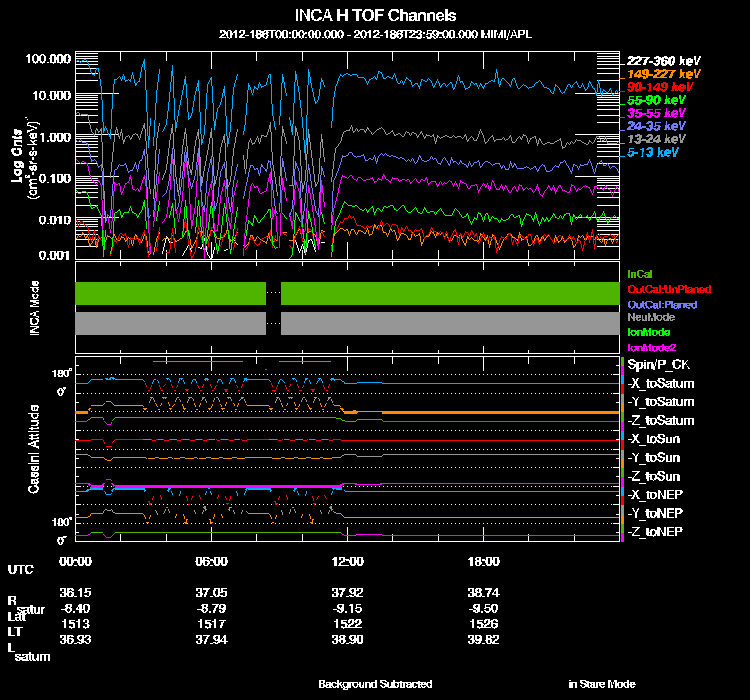Select the 12:00 UTC time tick label

[346, 561]
